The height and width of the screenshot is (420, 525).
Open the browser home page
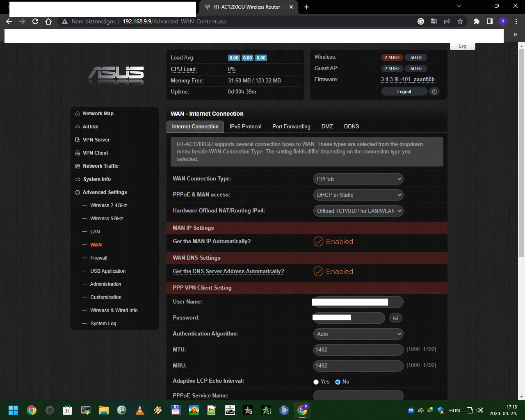tap(48, 21)
